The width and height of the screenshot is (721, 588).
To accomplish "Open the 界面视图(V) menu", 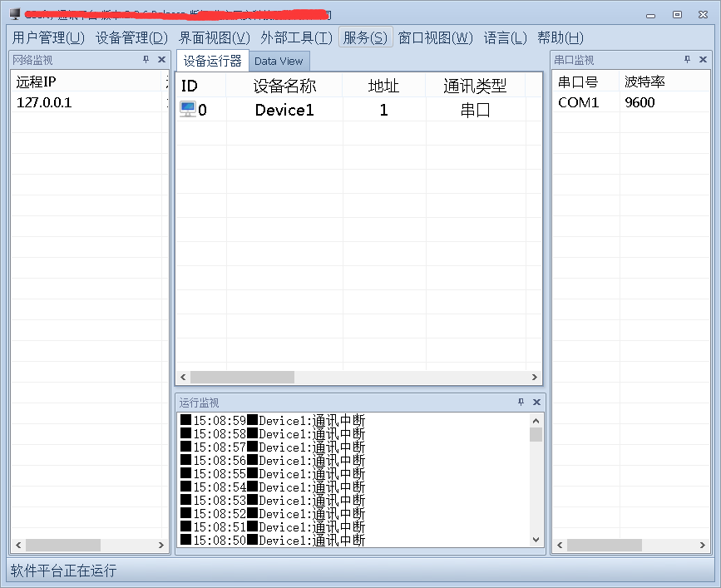I will (x=215, y=37).
